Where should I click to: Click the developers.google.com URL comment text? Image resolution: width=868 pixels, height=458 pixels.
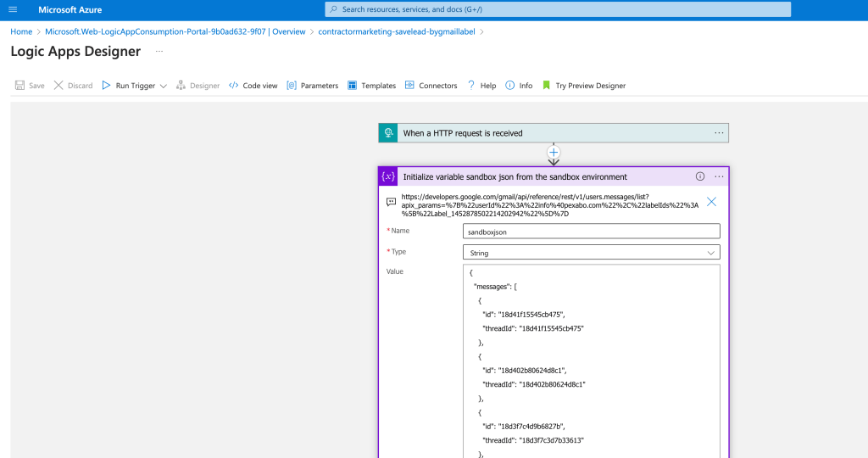click(x=549, y=205)
